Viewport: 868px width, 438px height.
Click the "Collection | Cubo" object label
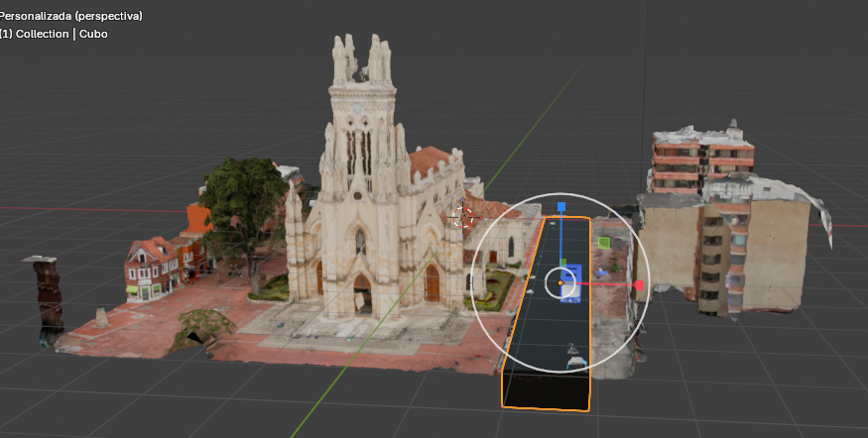[62, 34]
